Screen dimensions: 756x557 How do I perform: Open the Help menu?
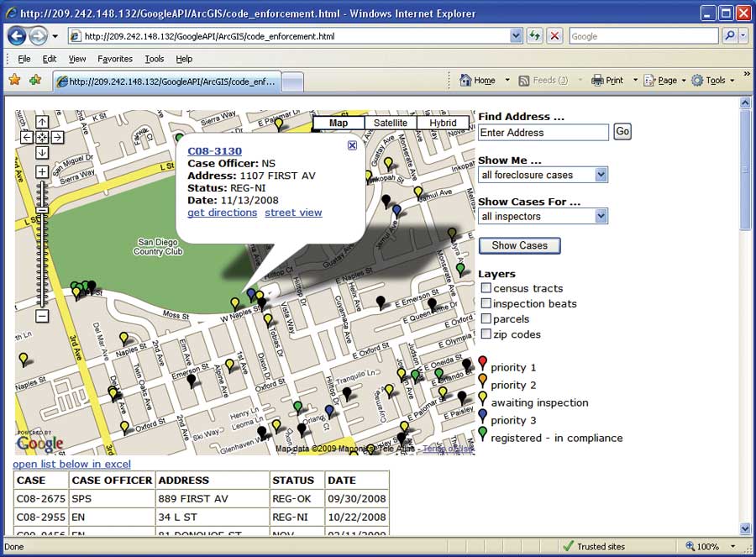point(184,59)
